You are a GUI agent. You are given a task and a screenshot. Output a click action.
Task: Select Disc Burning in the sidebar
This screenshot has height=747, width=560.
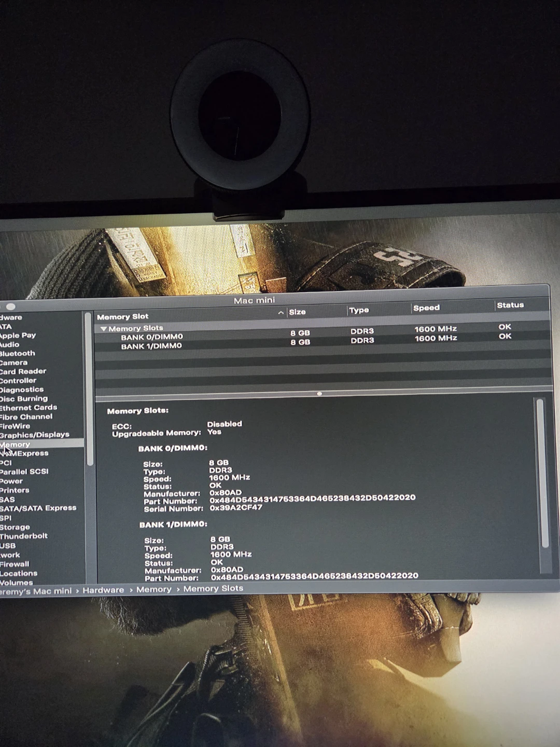click(x=24, y=398)
